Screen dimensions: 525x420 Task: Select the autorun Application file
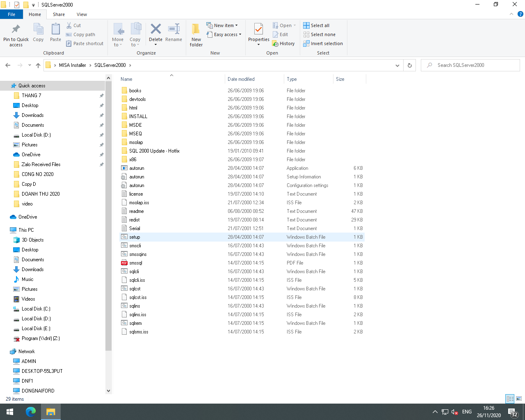coord(137,168)
